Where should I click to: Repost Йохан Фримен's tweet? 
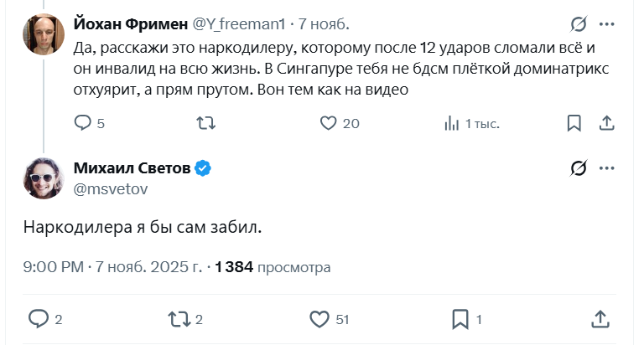pos(205,123)
